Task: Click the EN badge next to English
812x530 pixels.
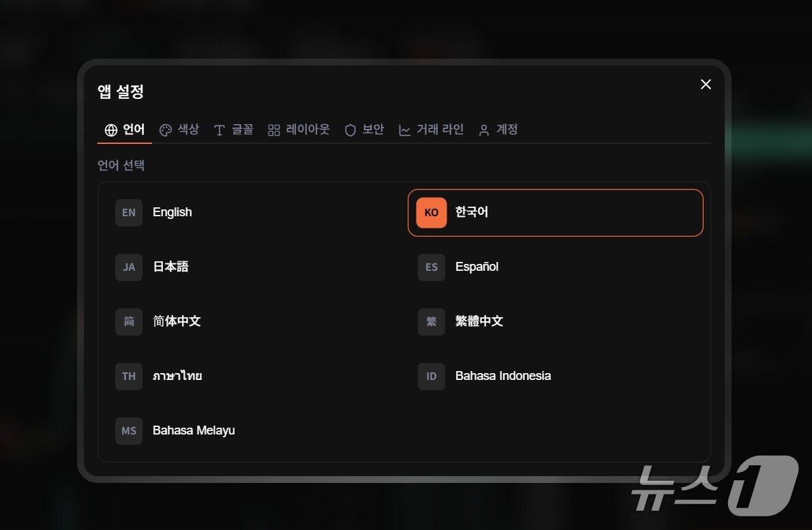Action: point(128,212)
